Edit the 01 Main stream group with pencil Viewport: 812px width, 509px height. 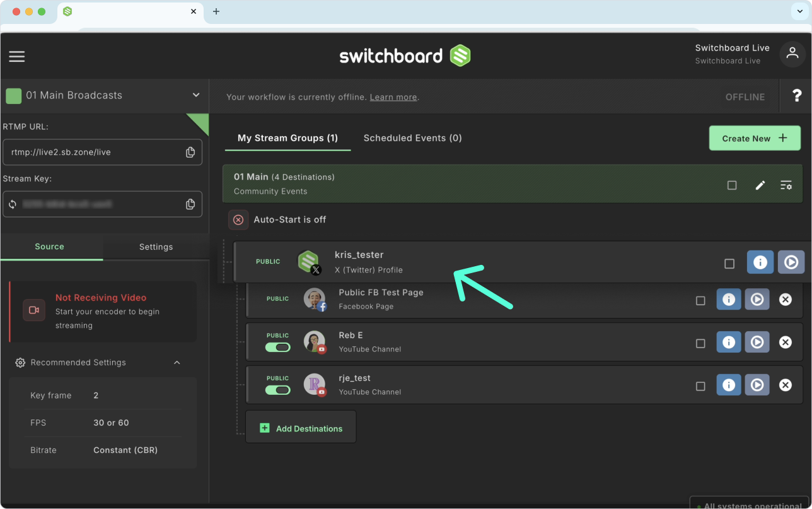pyautogui.click(x=760, y=185)
